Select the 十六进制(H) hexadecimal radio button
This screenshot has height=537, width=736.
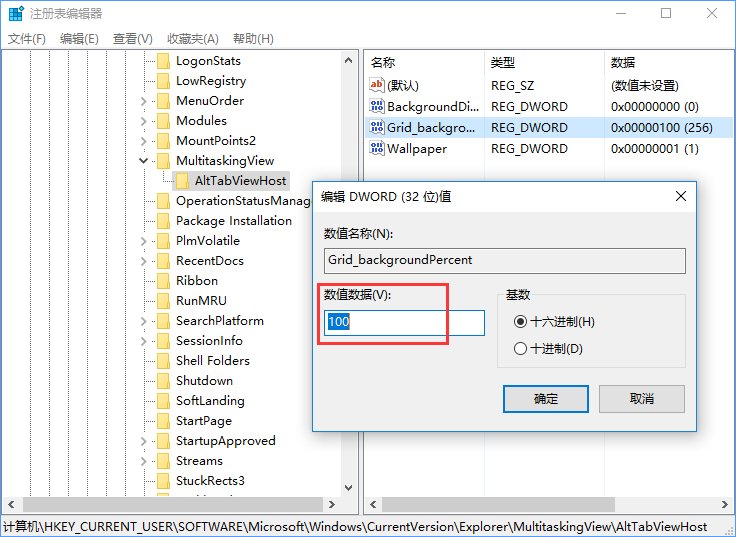[519, 321]
